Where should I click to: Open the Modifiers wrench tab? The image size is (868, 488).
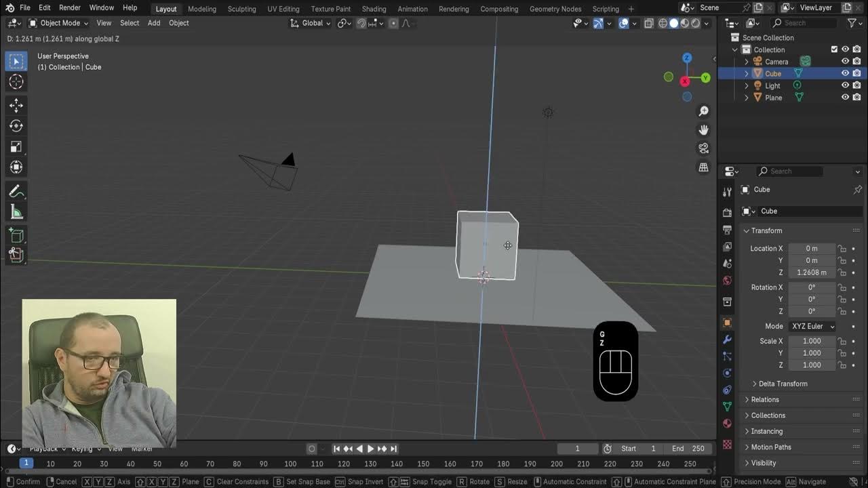click(x=727, y=340)
